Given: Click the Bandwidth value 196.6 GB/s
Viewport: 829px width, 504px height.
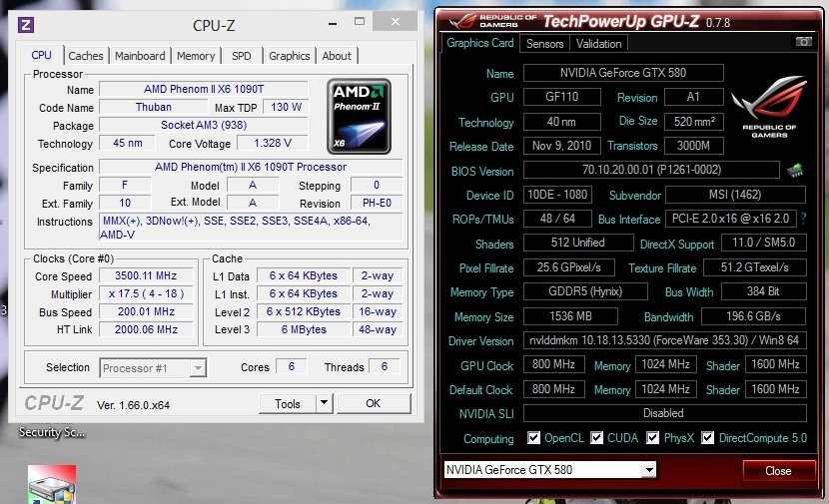Looking at the screenshot, I should click(753, 316).
